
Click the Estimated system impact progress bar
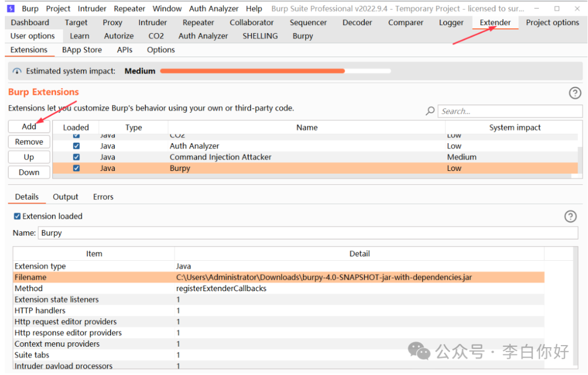click(x=275, y=71)
